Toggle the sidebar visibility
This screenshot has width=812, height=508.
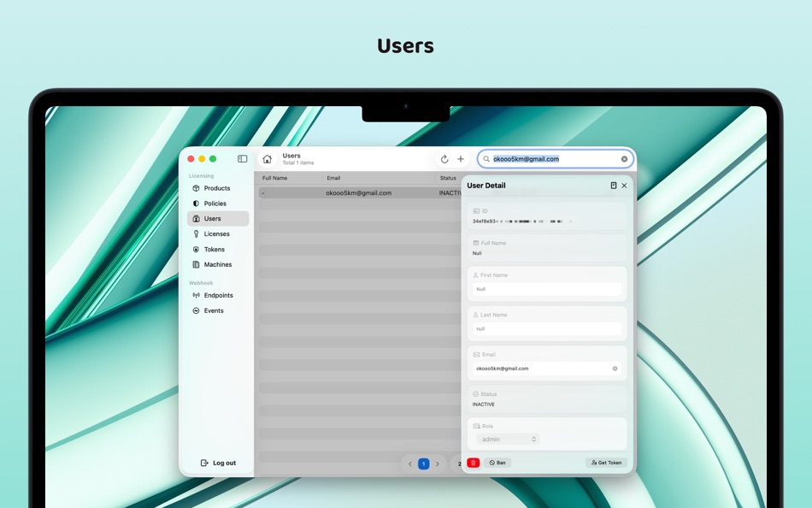pos(242,158)
